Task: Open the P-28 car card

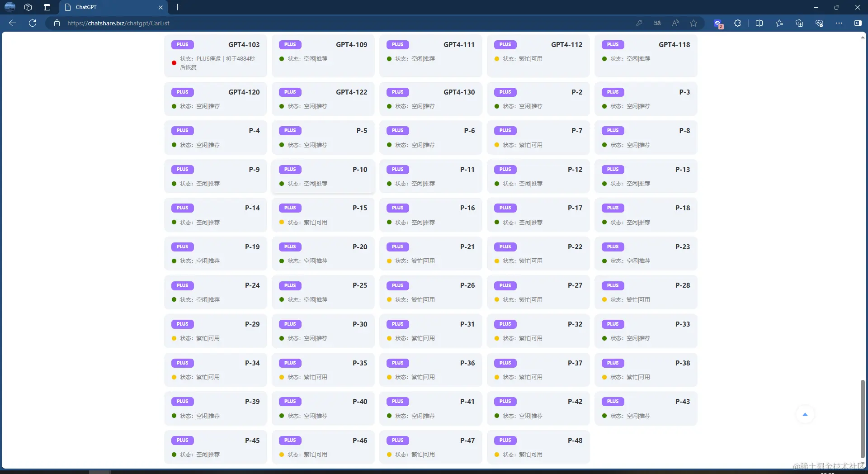Action: (x=646, y=292)
